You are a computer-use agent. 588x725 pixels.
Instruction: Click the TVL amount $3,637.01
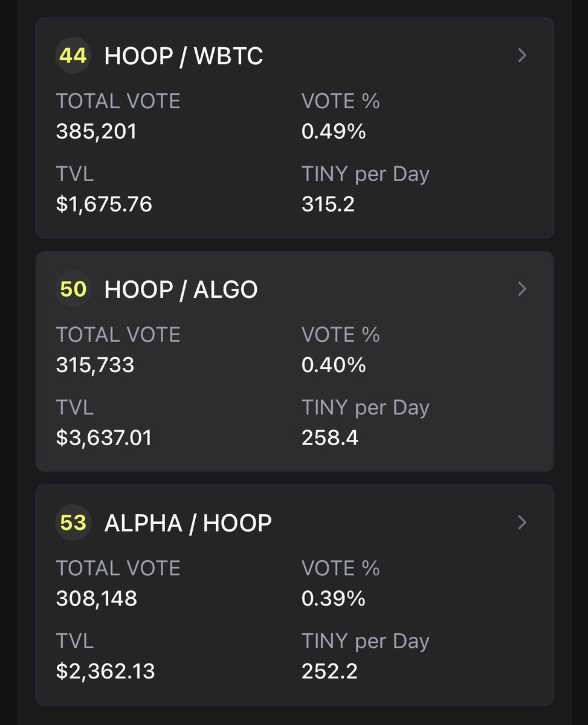[x=104, y=437]
